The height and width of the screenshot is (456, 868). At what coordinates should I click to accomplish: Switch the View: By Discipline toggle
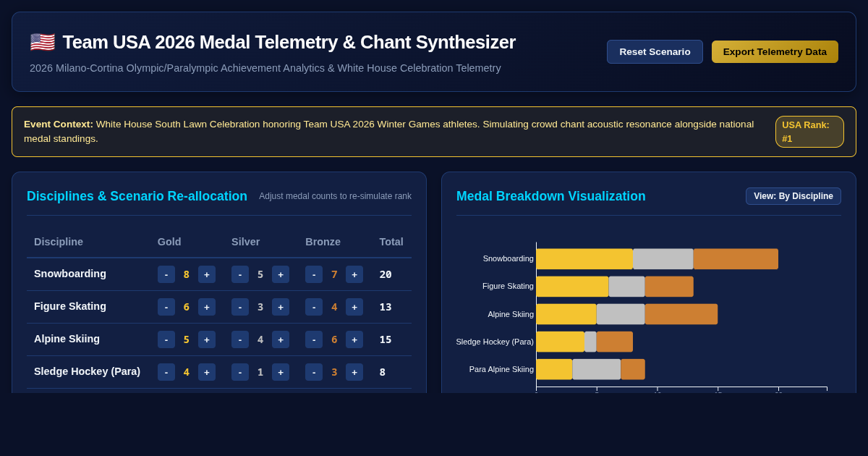click(x=793, y=196)
